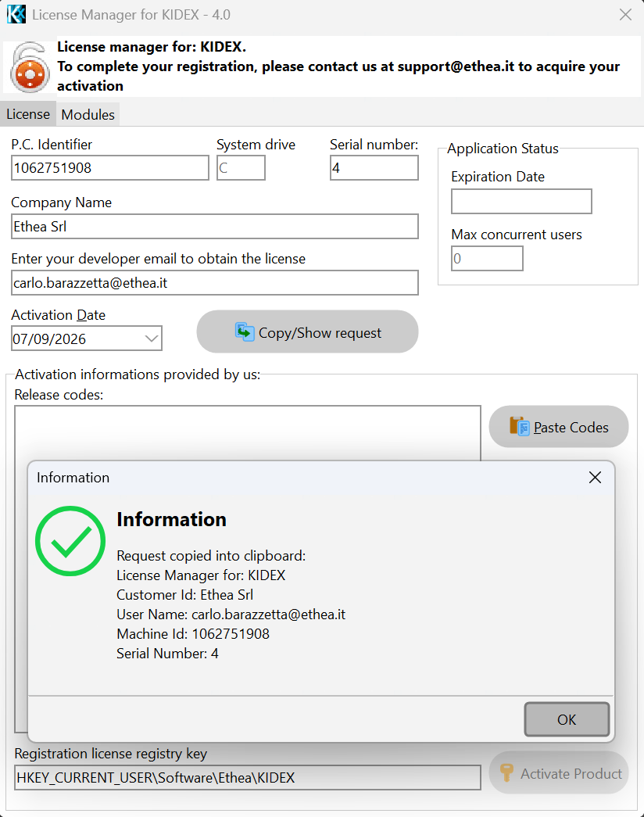This screenshot has height=817, width=644.
Task: Select the License tab
Action: [28, 114]
